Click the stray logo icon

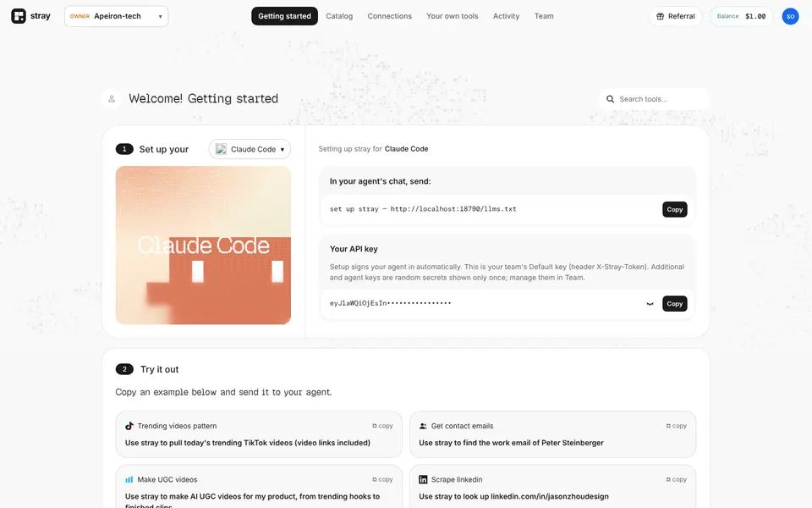[19, 16]
